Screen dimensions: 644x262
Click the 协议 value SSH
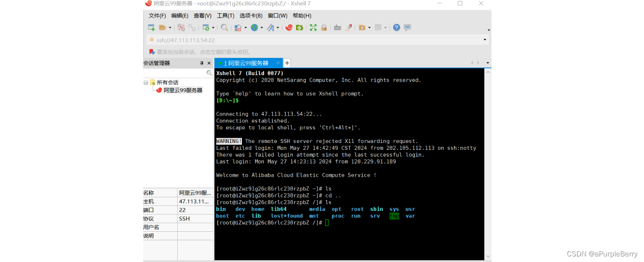(x=195, y=218)
